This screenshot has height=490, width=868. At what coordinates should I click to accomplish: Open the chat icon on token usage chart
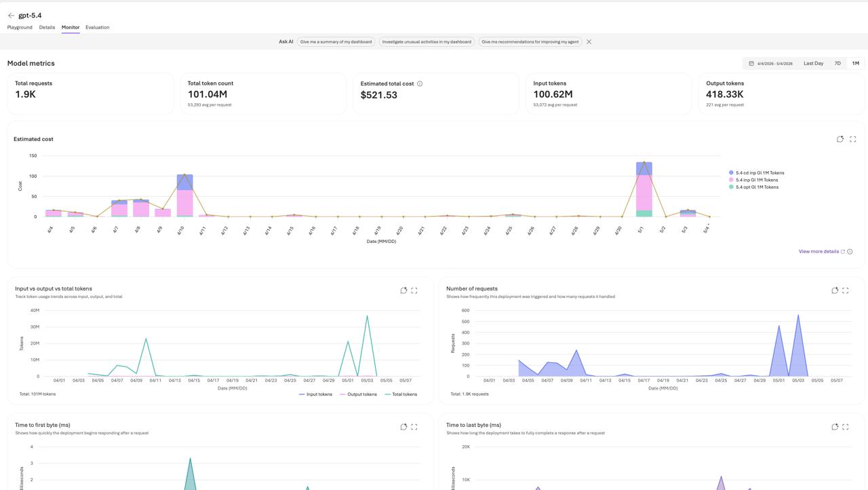coord(403,290)
